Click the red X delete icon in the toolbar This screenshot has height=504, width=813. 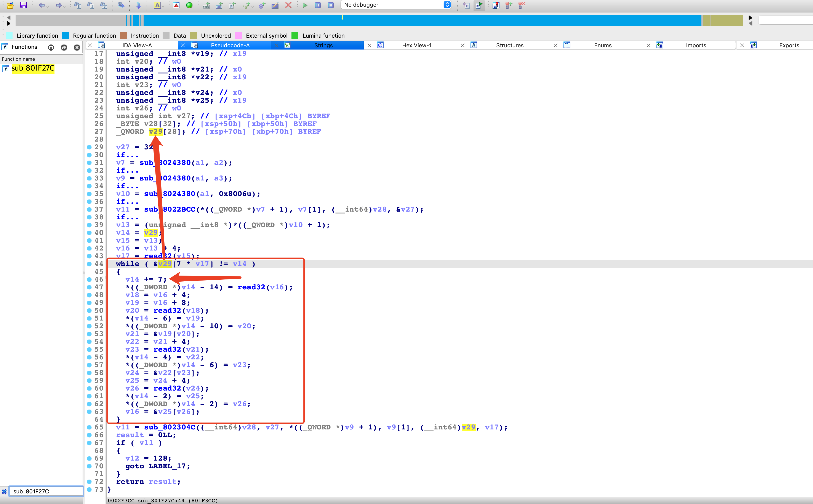(x=288, y=5)
